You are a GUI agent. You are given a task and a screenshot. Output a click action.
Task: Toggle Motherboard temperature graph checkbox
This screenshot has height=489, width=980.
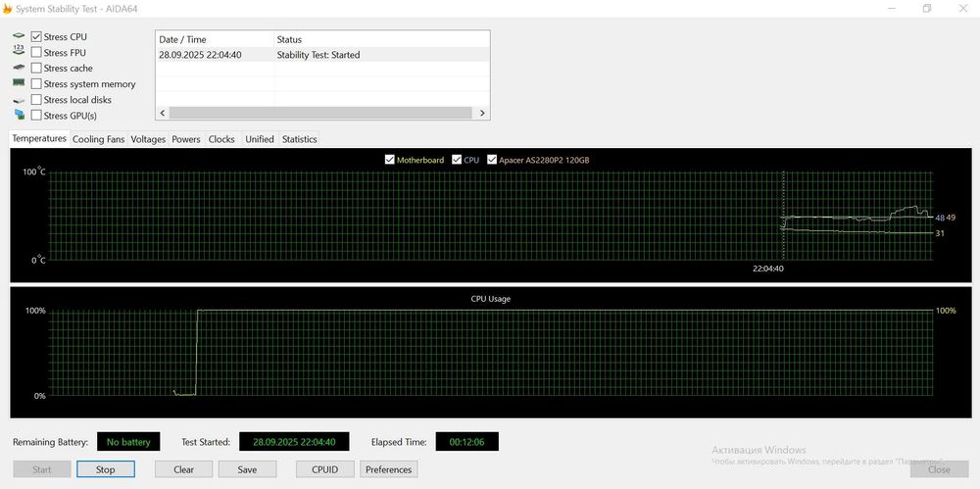[x=390, y=160]
